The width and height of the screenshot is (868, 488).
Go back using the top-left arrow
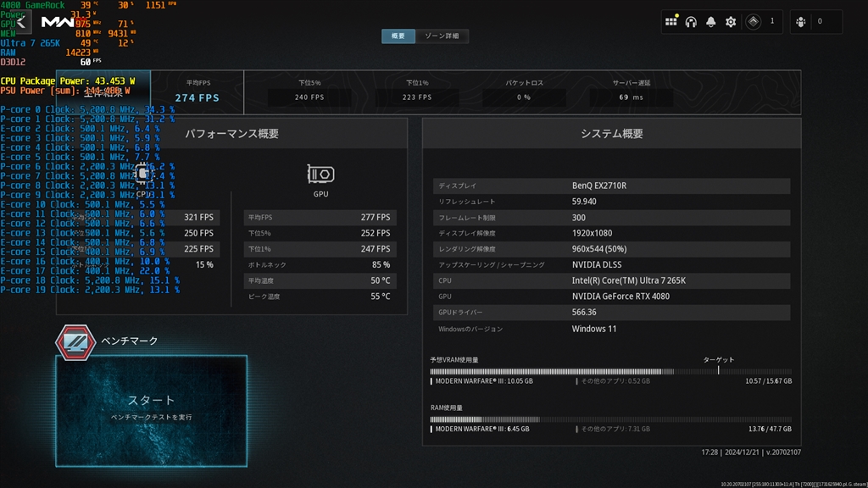click(x=21, y=22)
